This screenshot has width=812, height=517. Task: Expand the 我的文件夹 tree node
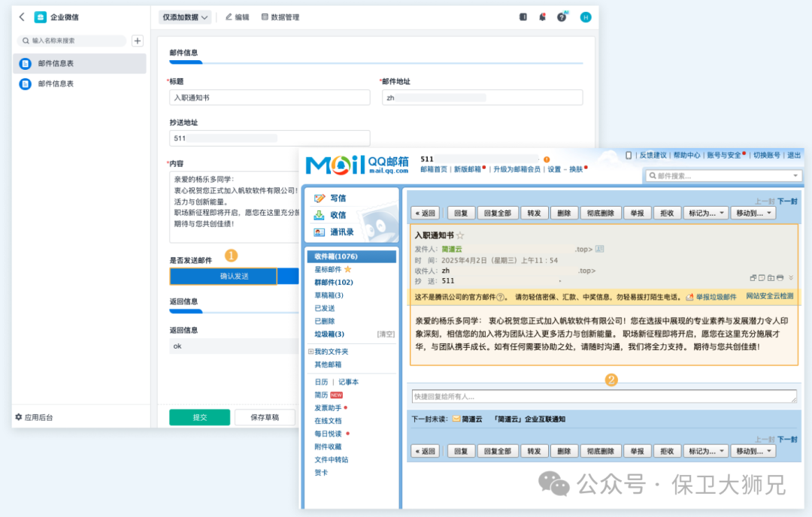(x=311, y=352)
